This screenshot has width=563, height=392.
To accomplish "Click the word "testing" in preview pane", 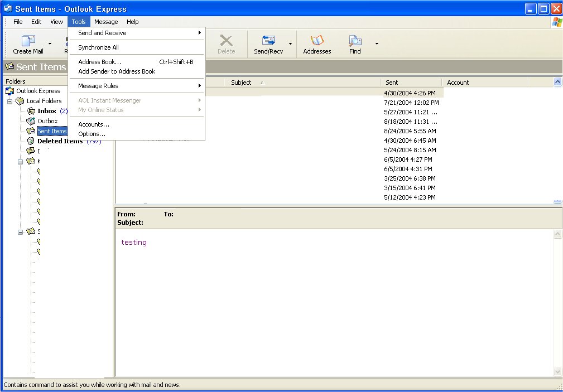I will coord(134,243).
